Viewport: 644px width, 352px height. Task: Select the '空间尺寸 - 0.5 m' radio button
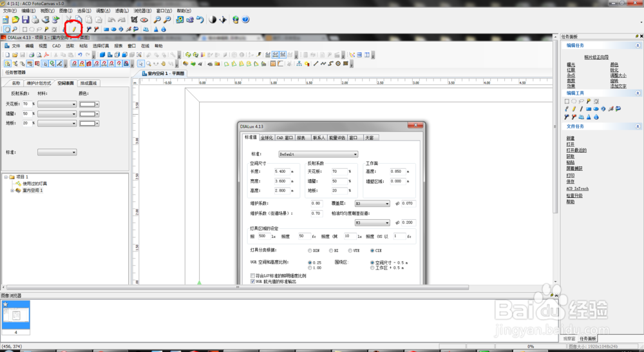point(372,262)
